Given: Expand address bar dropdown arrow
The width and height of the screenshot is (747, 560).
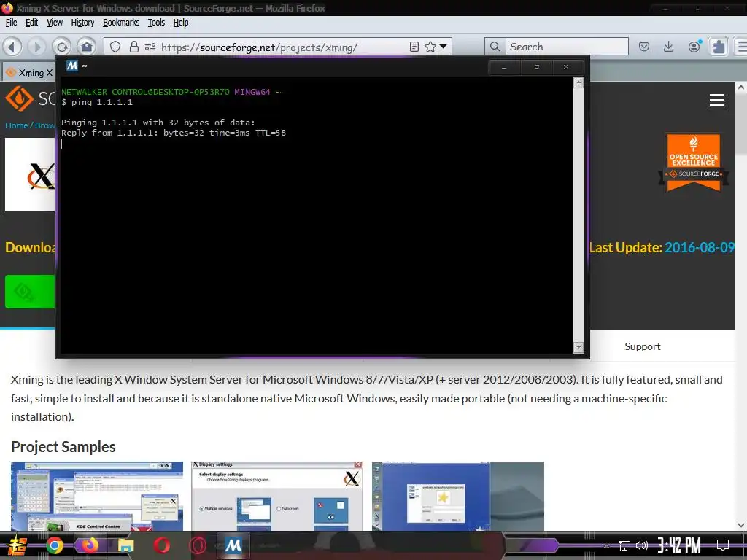Looking at the screenshot, I should (443, 47).
